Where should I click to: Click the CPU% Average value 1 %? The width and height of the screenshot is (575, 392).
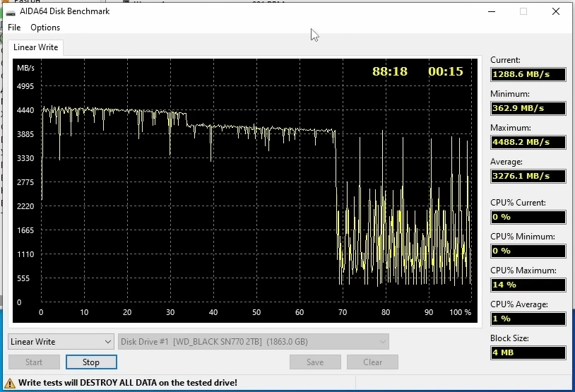click(528, 319)
